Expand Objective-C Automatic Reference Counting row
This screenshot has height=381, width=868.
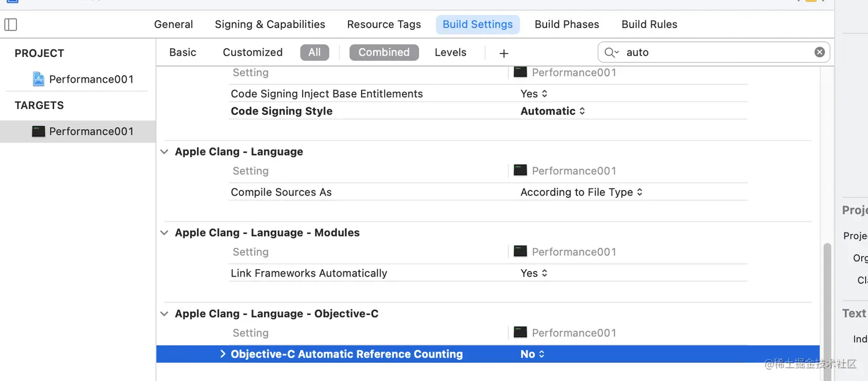(x=223, y=354)
